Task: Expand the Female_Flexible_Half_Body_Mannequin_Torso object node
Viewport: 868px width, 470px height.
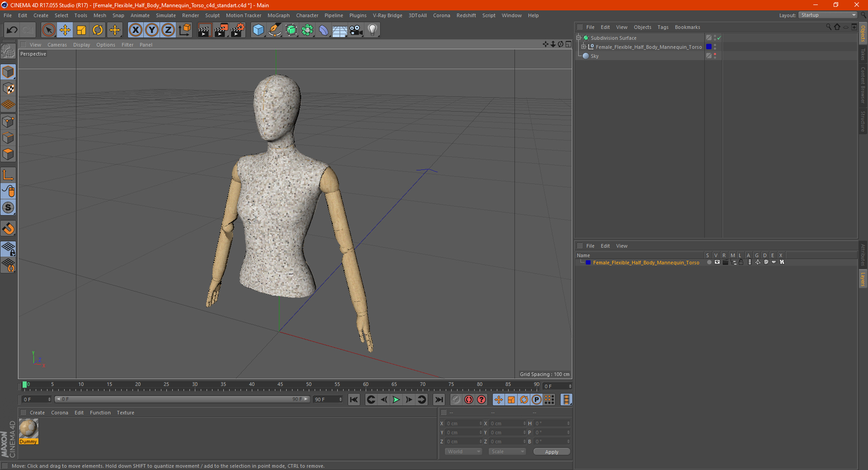Action: [x=584, y=47]
